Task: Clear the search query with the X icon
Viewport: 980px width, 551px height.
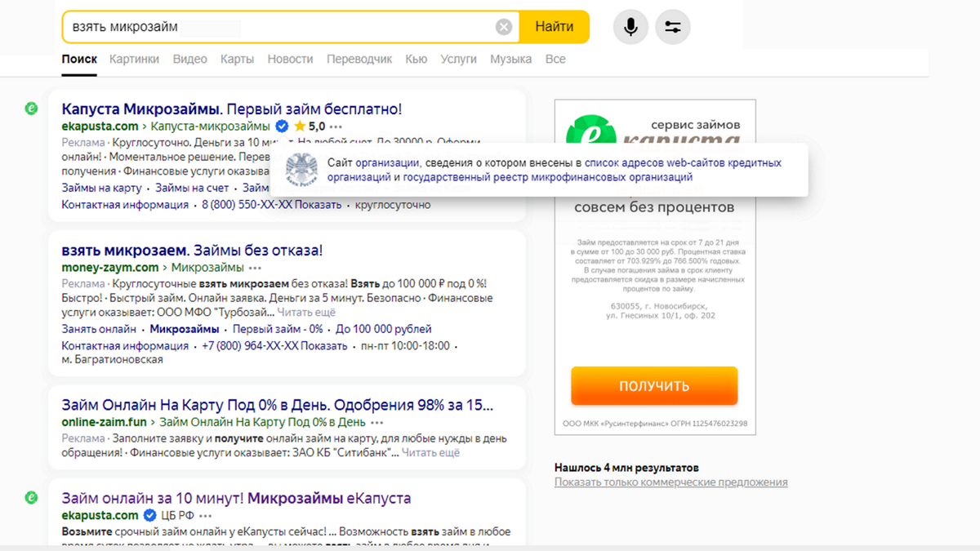Action: point(504,27)
